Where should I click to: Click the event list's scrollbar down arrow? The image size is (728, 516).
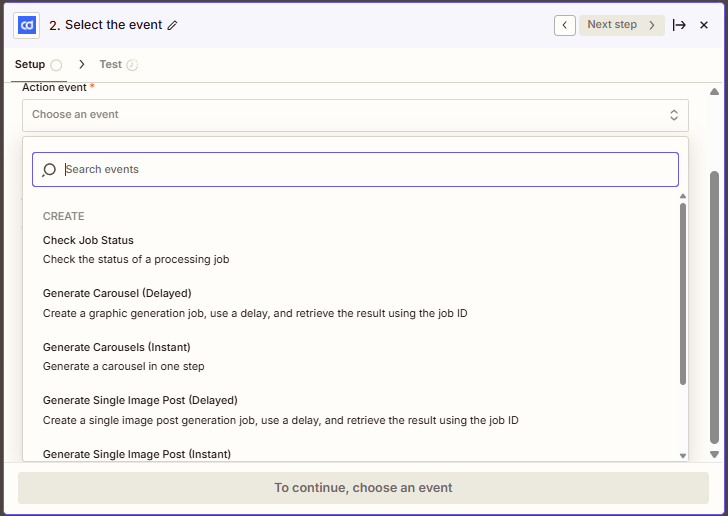pyautogui.click(x=683, y=455)
